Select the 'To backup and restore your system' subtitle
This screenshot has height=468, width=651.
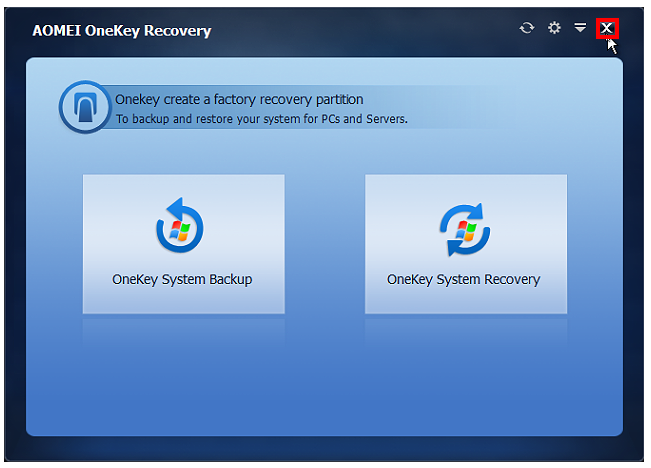[262, 119]
